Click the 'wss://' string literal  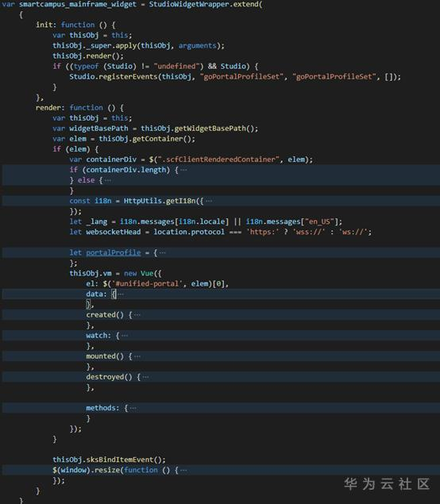(309, 232)
